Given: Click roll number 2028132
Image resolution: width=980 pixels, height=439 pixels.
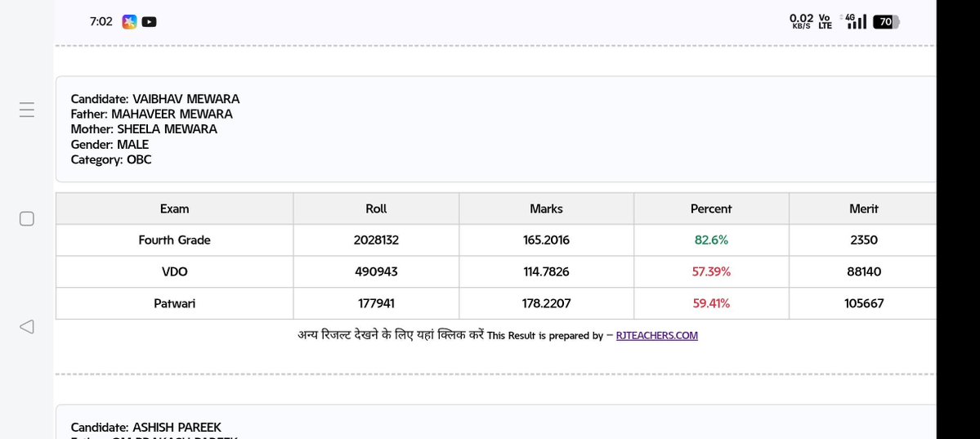Looking at the screenshot, I should click(376, 240).
